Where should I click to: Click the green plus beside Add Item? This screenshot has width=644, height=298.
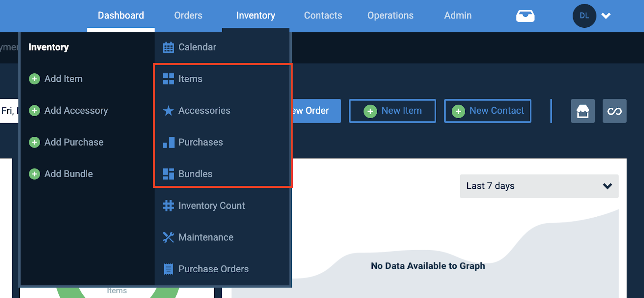[34, 79]
